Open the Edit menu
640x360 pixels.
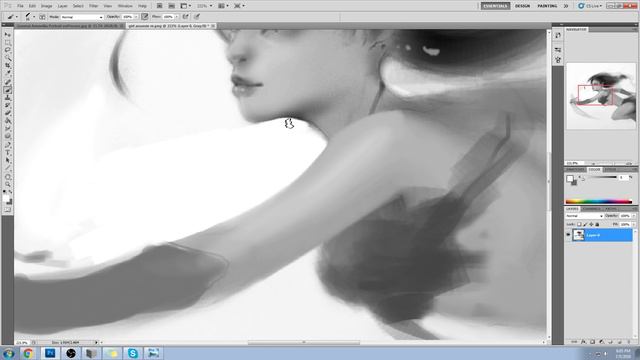click(32, 6)
